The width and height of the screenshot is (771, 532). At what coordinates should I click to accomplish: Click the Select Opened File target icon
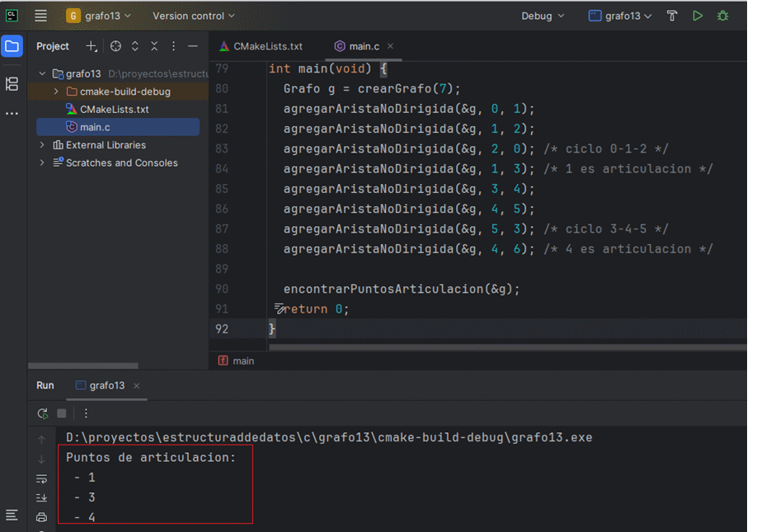(x=115, y=46)
